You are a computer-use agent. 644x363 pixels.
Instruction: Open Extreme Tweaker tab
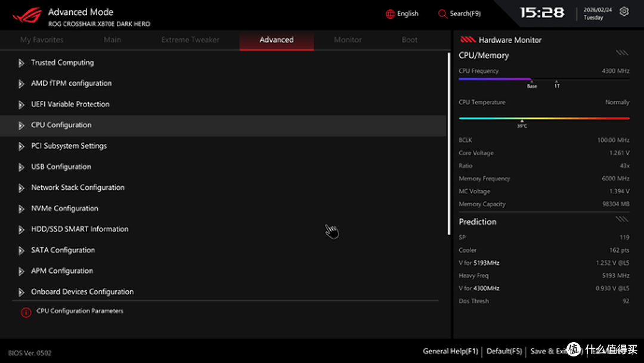[190, 40]
